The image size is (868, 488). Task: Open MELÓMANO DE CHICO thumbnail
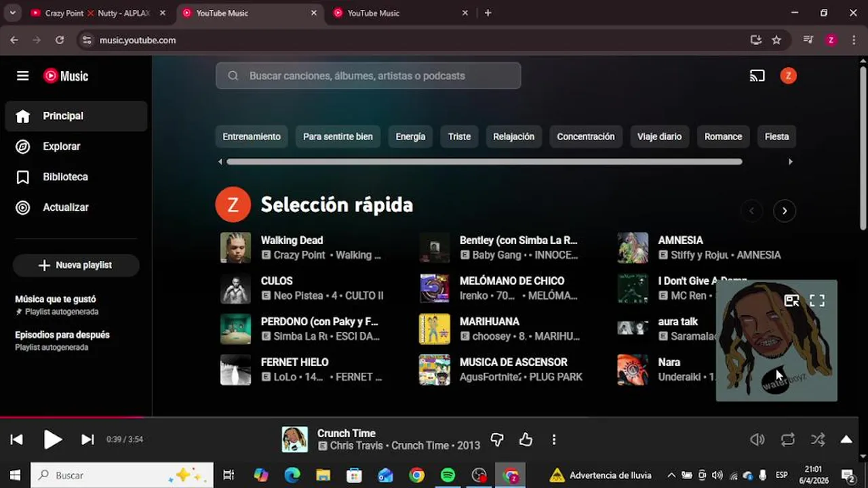(434, 288)
